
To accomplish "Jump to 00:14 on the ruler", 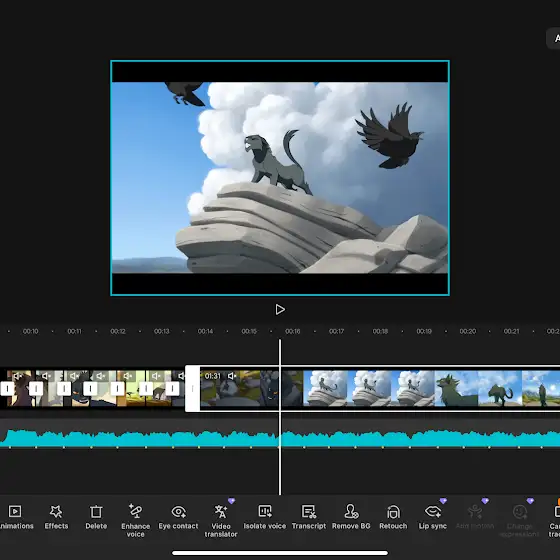I will pyautogui.click(x=205, y=331).
